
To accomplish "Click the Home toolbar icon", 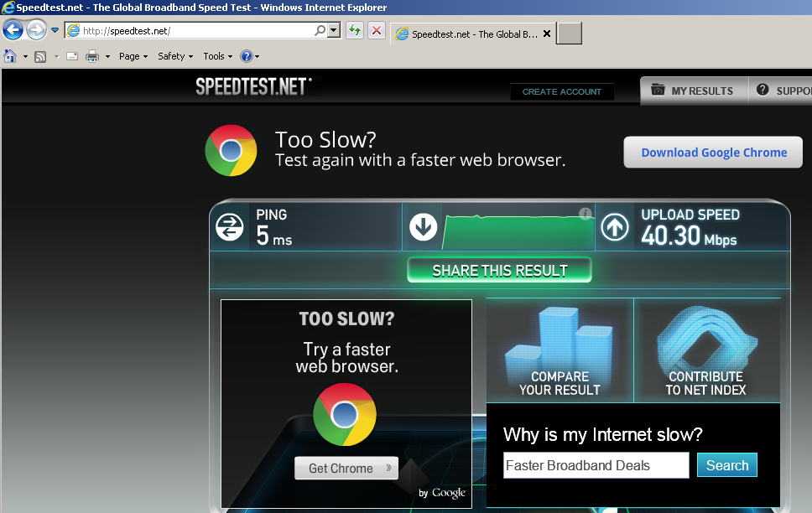I will tap(10, 56).
